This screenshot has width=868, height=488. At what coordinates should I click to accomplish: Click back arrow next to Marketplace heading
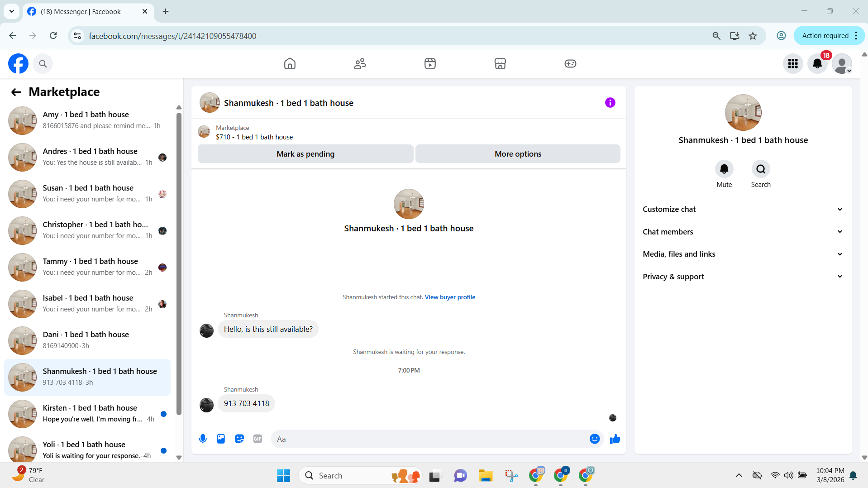click(16, 92)
